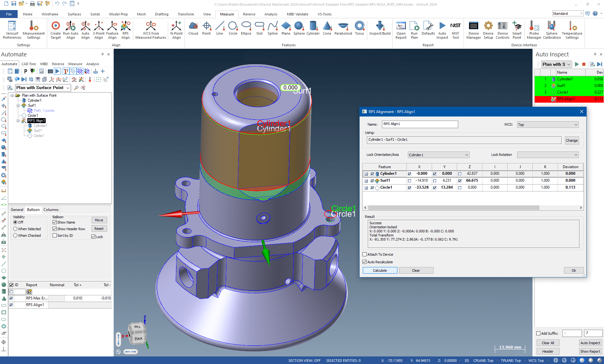Stop the Auto Inspect plan
The width and height of the screenshot is (604, 364).
pos(584,64)
